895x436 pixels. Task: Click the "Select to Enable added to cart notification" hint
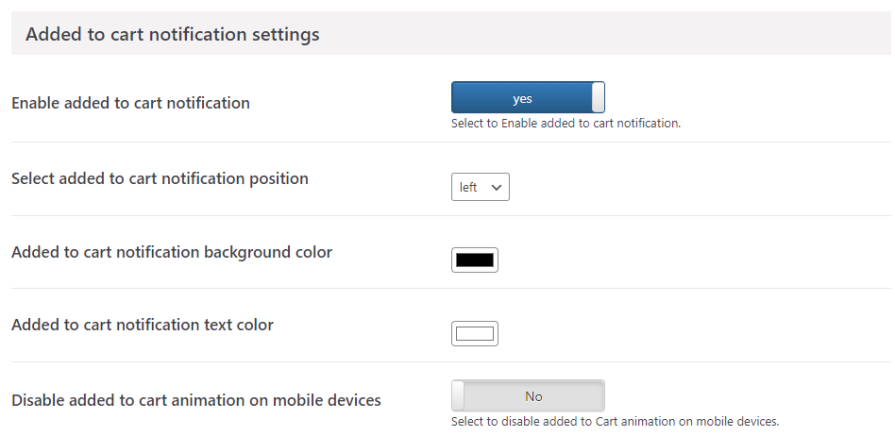[566, 124]
